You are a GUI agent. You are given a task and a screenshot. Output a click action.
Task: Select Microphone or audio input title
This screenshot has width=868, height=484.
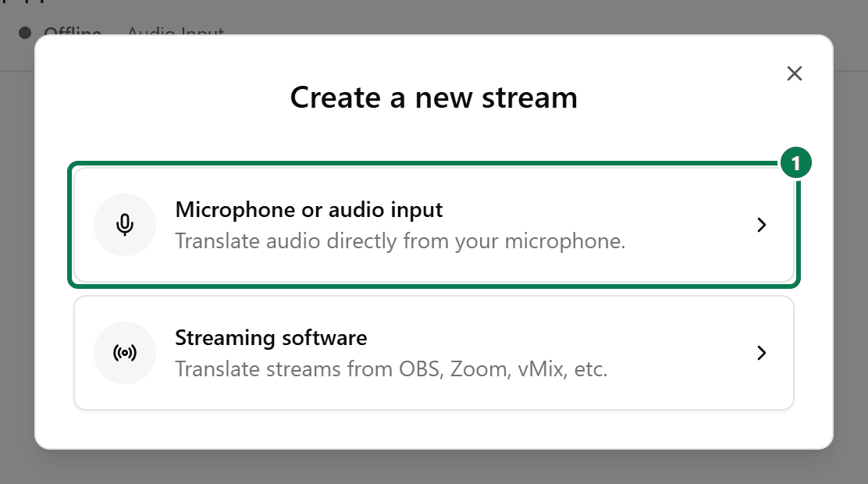coord(309,210)
